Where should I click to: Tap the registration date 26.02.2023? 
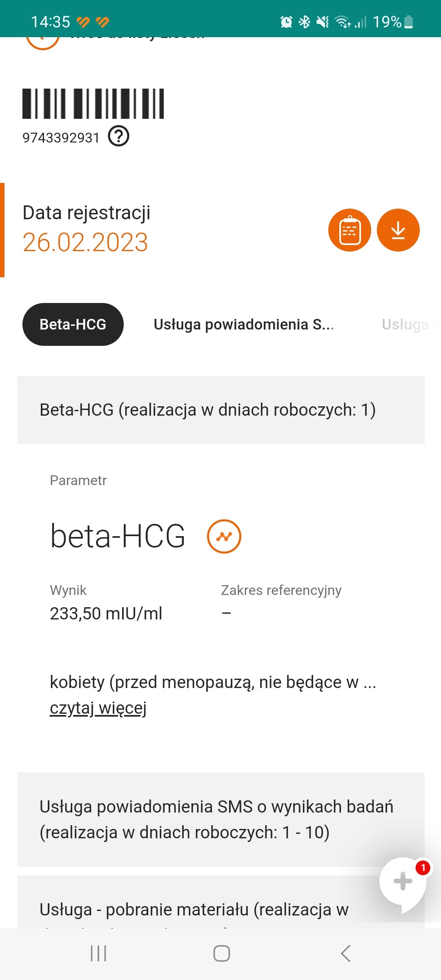(x=85, y=243)
